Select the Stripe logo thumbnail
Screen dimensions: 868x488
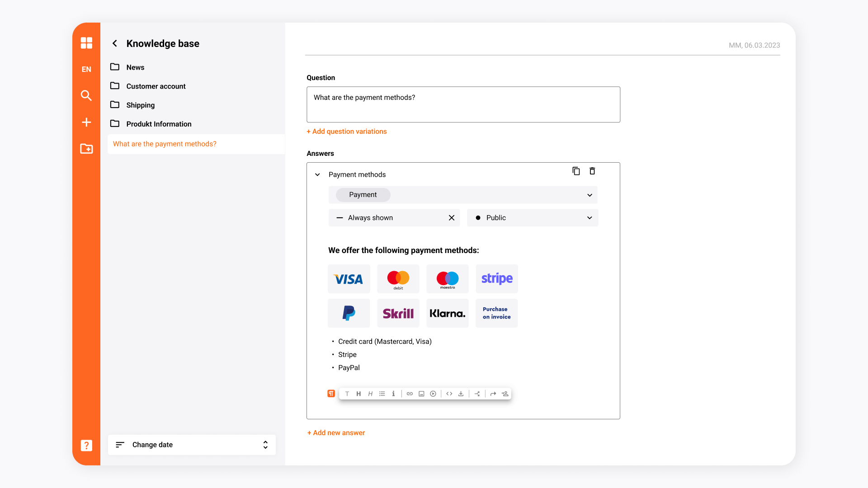tap(497, 279)
